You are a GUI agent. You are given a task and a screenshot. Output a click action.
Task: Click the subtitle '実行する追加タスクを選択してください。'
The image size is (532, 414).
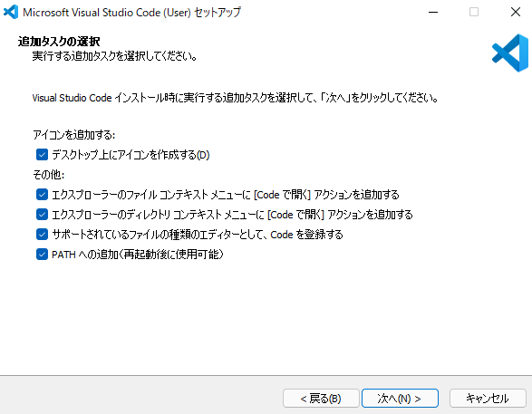point(115,56)
